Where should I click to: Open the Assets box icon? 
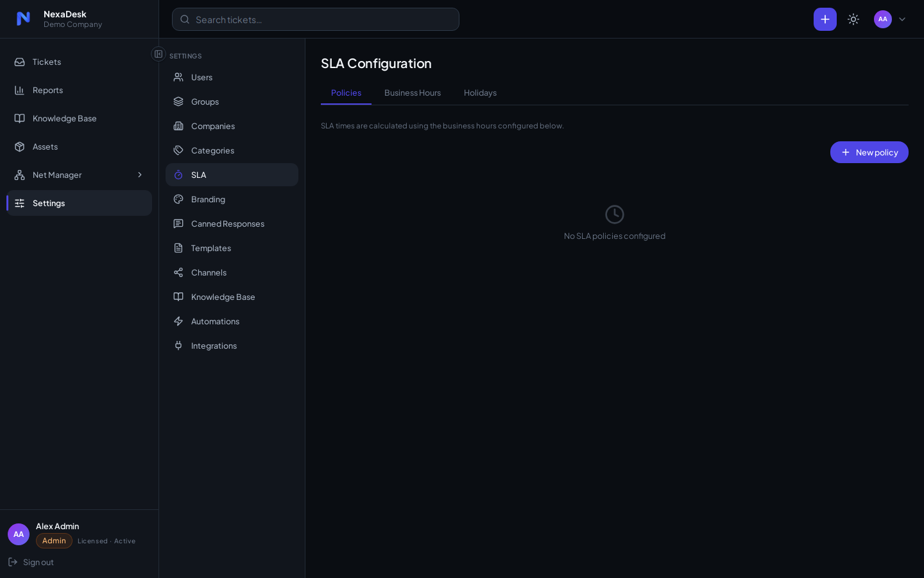[x=20, y=146]
